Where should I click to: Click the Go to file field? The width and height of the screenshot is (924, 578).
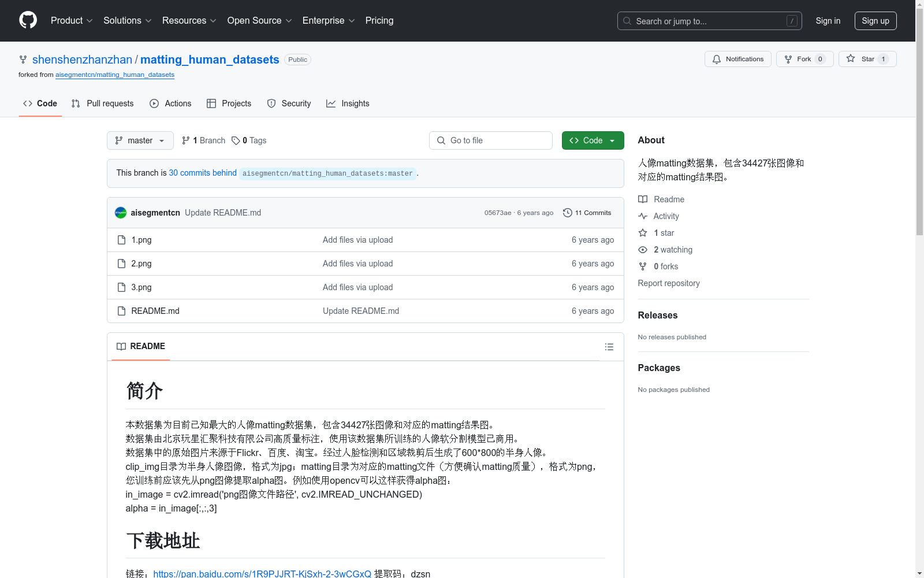pyautogui.click(x=491, y=140)
